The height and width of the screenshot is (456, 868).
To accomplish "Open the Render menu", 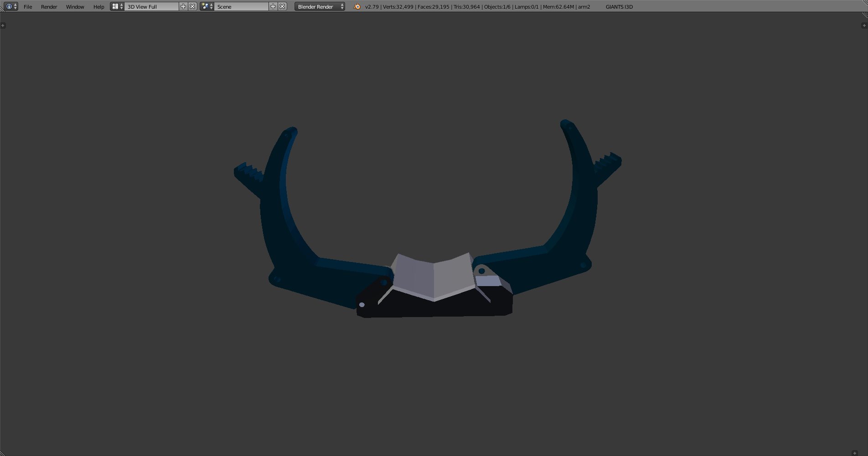I will point(49,7).
